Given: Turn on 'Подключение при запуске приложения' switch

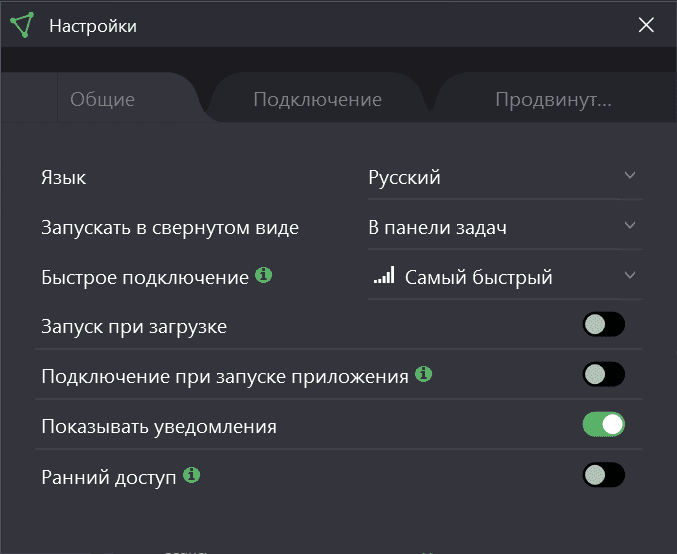Looking at the screenshot, I should point(603,374).
